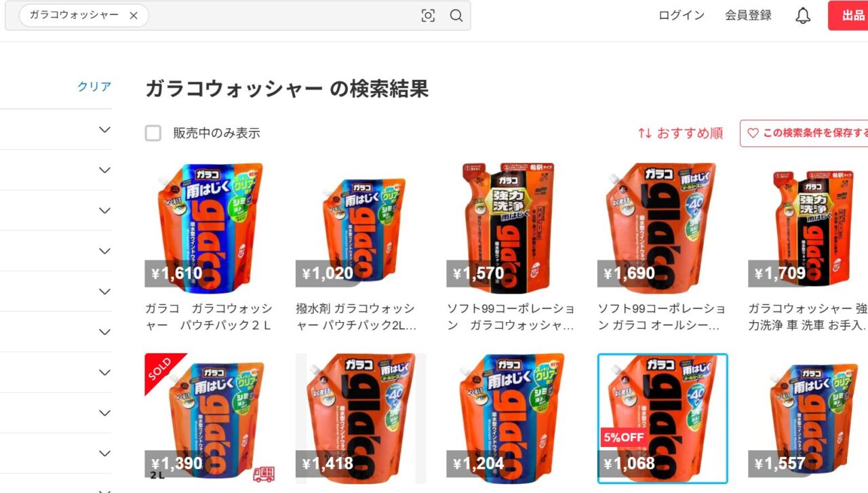Remove the ガラコウォッシャー search tag

click(x=134, y=16)
